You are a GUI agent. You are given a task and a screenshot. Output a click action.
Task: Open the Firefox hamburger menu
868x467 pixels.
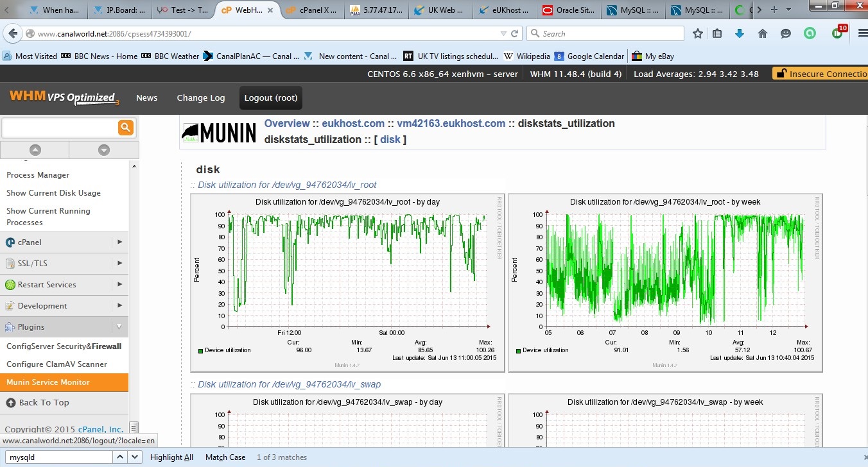pos(862,33)
